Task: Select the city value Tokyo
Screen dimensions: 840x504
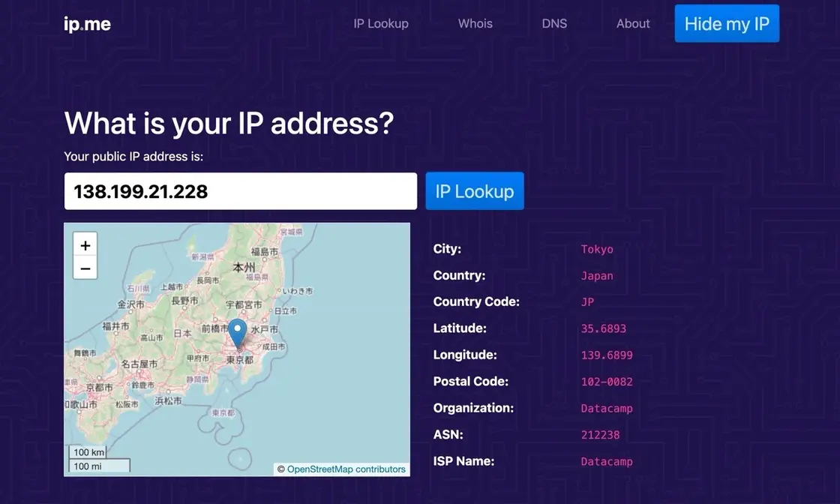Action: tap(597, 249)
